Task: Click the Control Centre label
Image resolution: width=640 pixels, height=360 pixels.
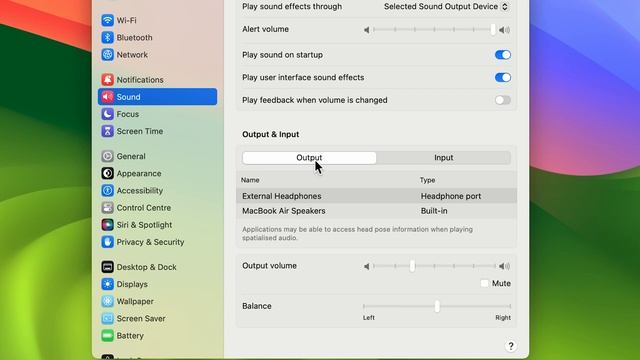Action: pyautogui.click(x=144, y=207)
